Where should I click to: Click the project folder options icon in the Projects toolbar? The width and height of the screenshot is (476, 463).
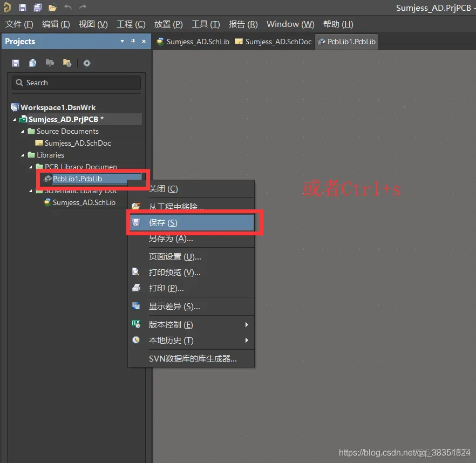(x=67, y=63)
